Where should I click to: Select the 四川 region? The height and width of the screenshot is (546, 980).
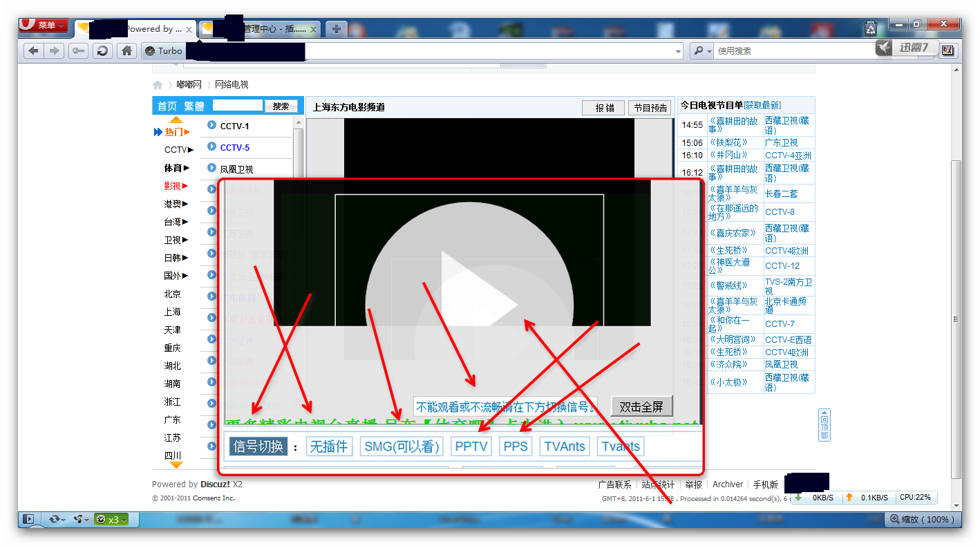(173, 455)
